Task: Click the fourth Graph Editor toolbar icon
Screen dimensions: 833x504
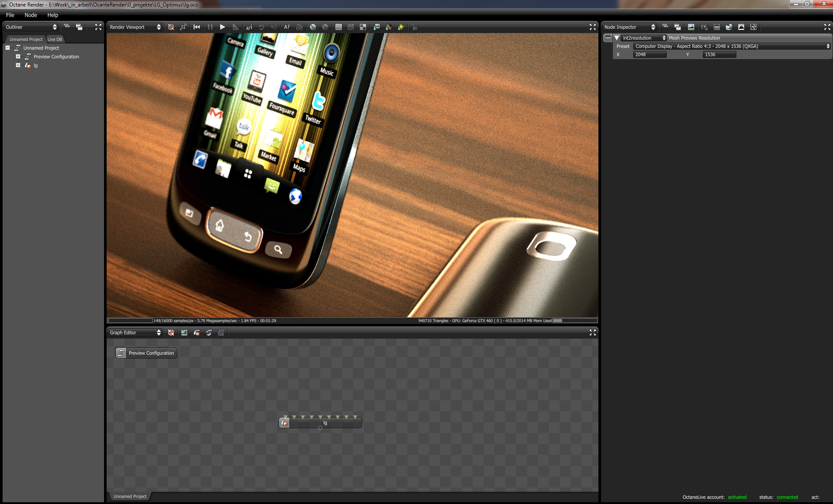Action: click(209, 333)
